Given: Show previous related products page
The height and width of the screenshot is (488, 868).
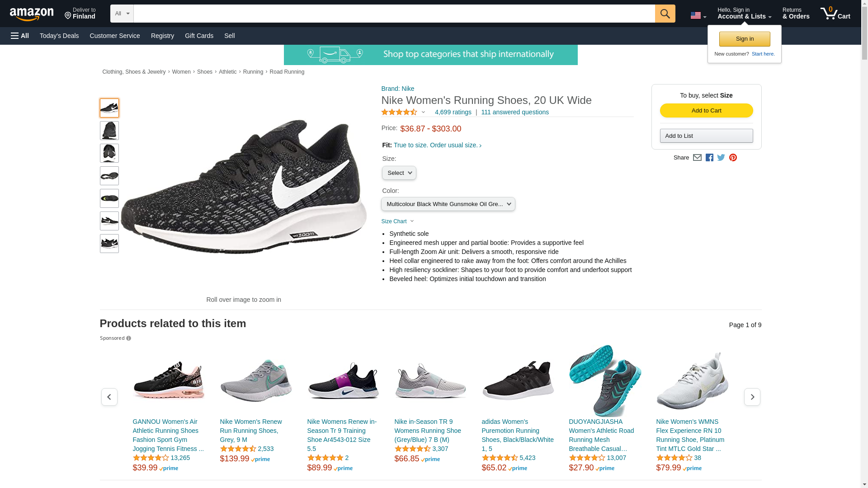Looking at the screenshot, I should pos(109,397).
